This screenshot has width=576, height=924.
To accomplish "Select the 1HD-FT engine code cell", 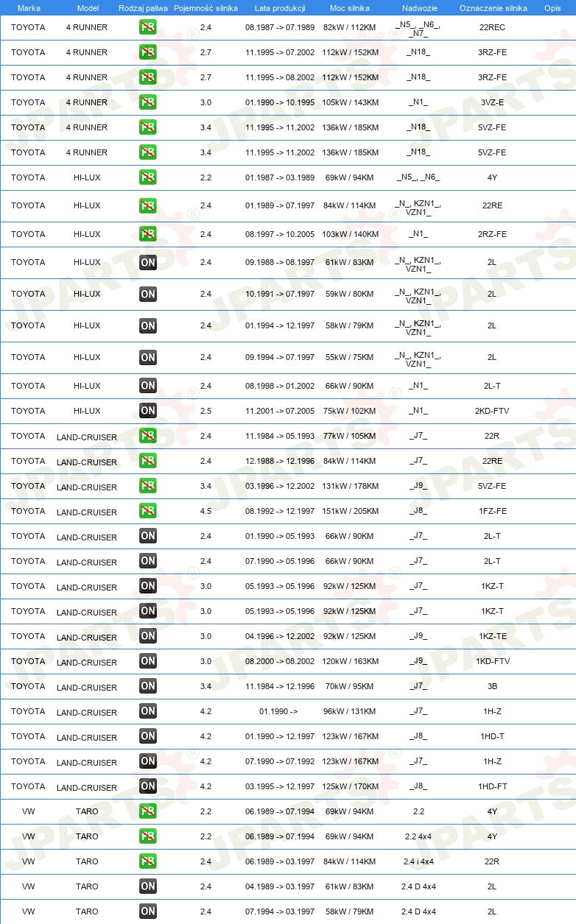I will click(x=492, y=786).
